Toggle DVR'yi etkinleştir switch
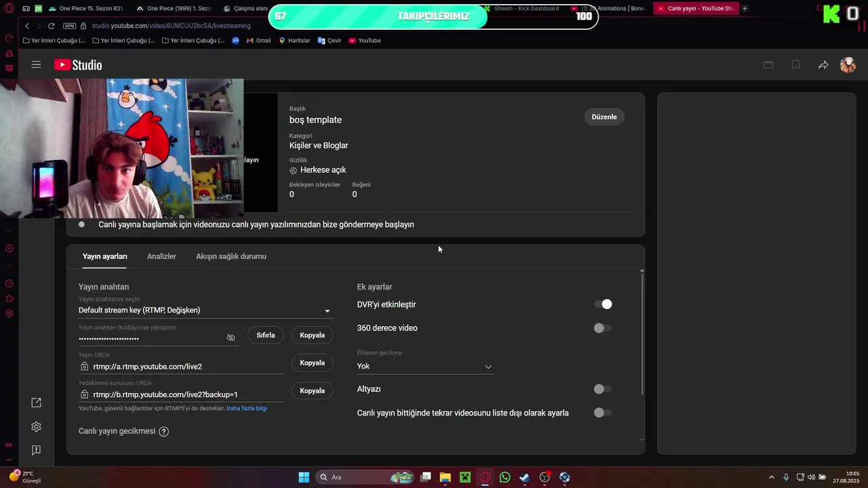 603,304
